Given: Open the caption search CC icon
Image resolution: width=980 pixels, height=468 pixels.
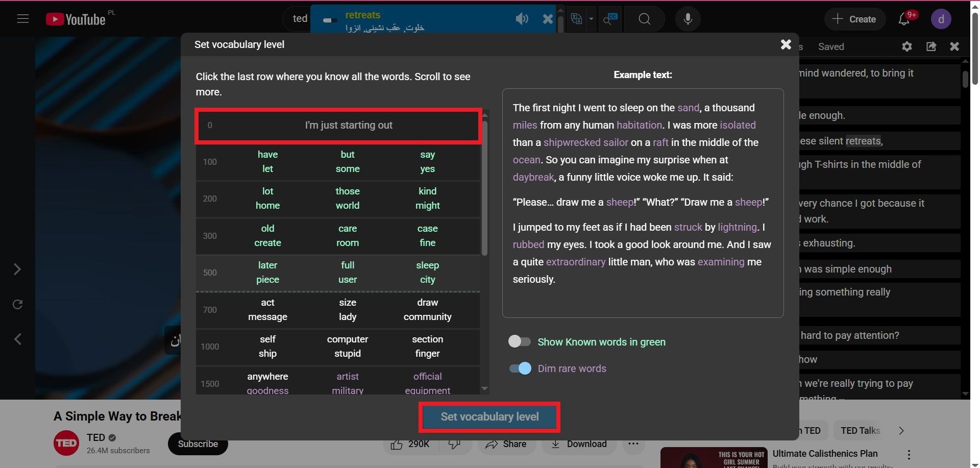Looking at the screenshot, I should click(610, 19).
